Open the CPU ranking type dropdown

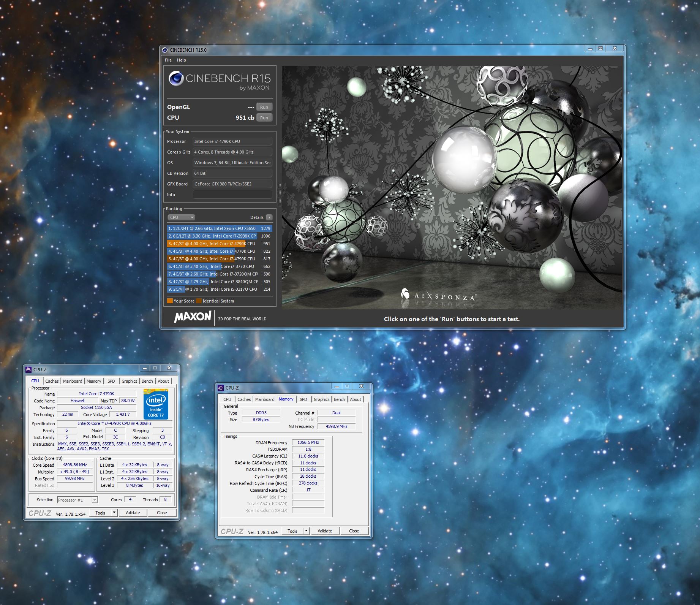(x=181, y=217)
